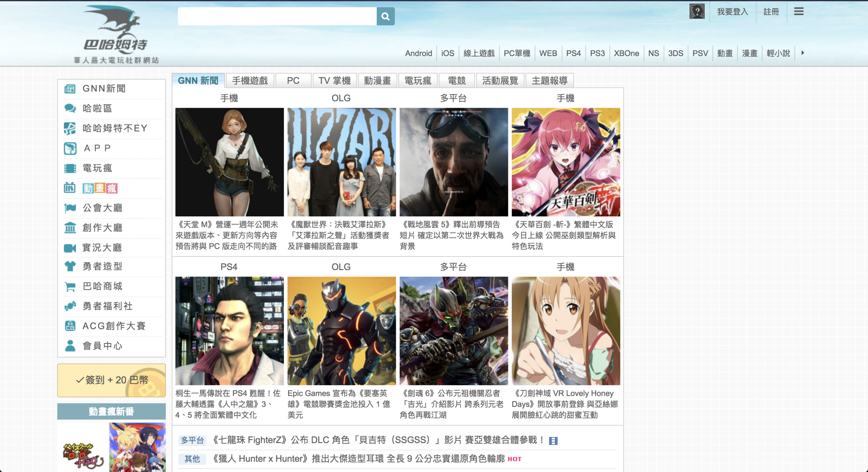Select the 活動展覽 tab
868x472 pixels.
(x=500, y=81)
